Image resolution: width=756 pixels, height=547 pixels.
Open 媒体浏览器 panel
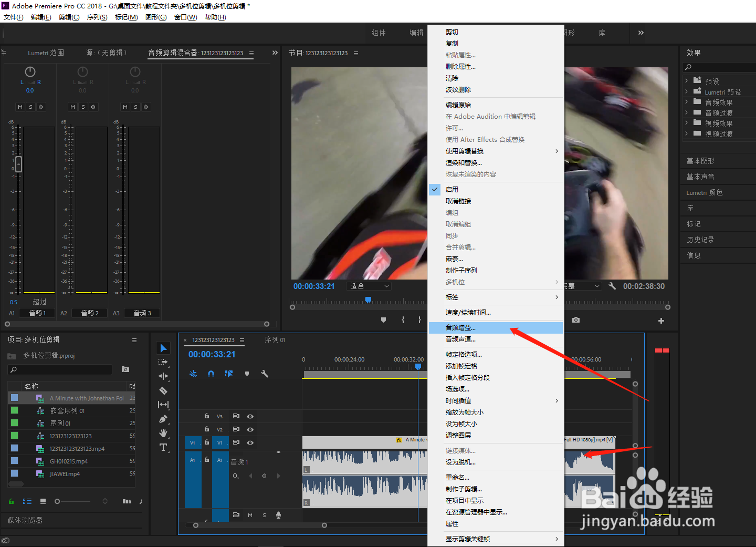pos(25,520)
